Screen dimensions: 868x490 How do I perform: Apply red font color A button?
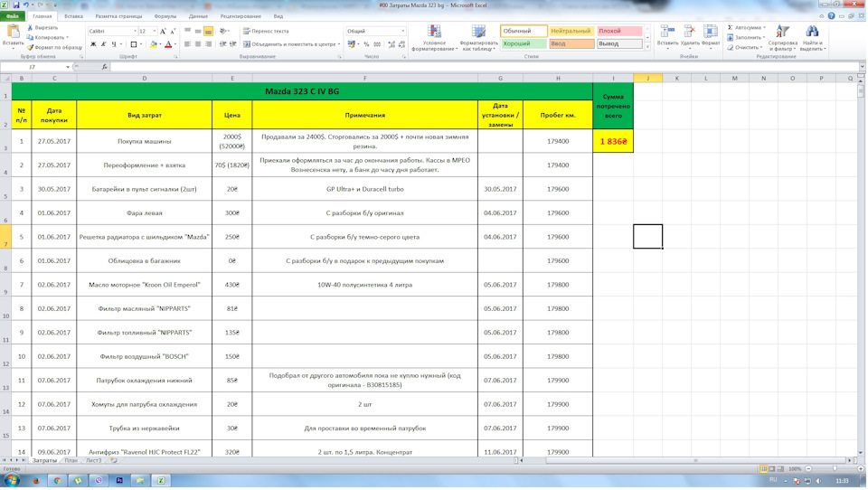168,44
